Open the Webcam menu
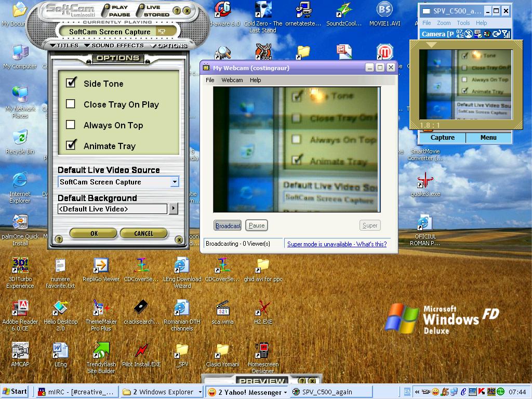This screenshot has height=399, width=532. click(232, 80)
